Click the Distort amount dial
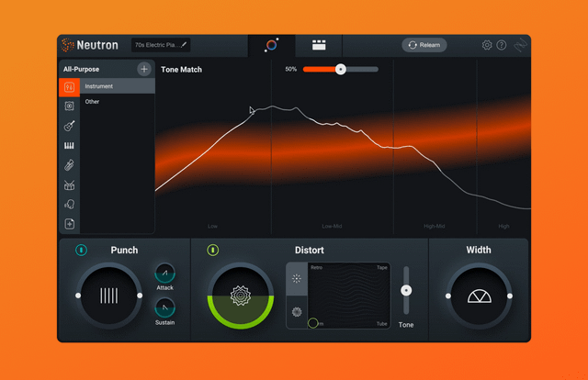The image size is (588, 380). click(241, 296)
